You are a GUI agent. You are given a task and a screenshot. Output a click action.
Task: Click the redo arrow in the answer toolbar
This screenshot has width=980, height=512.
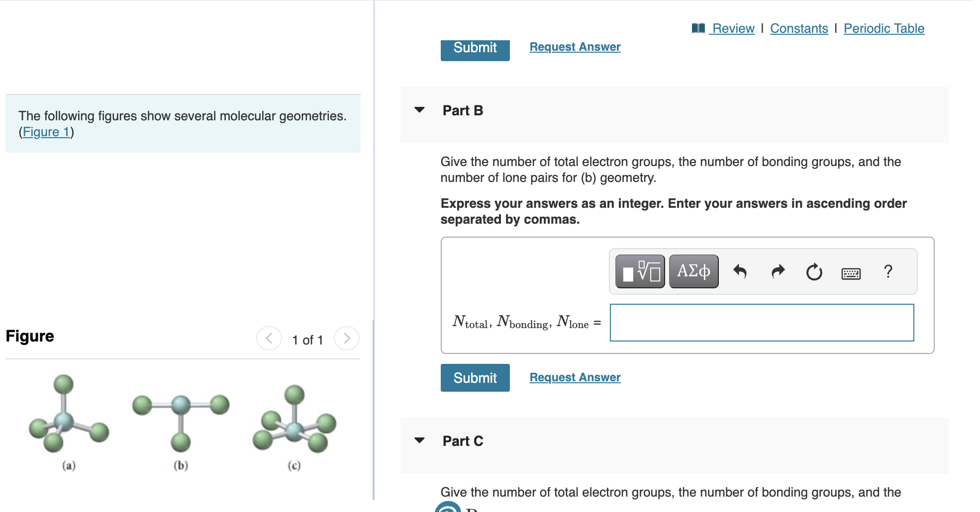coord(778,271)
